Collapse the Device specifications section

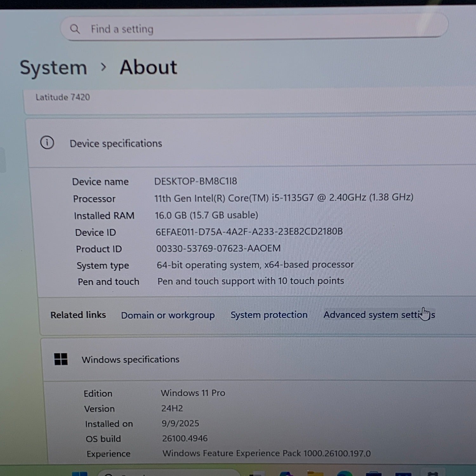coord(254,143)
